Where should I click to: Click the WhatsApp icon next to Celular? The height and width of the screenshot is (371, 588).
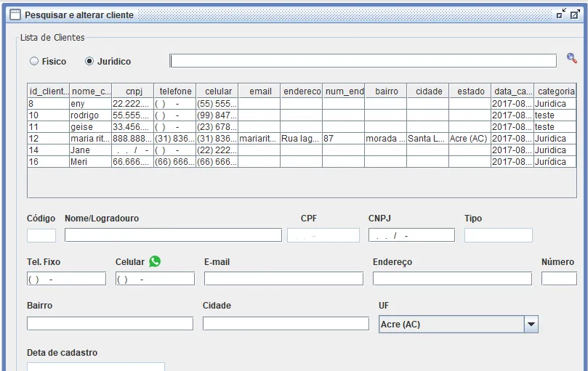(155, 261)
